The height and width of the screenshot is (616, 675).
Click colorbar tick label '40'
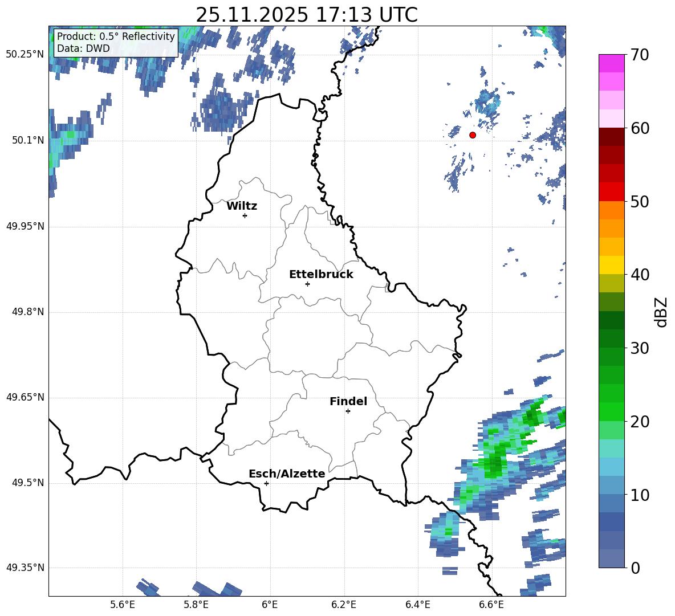pyautogui.click(x=640, y=275)
